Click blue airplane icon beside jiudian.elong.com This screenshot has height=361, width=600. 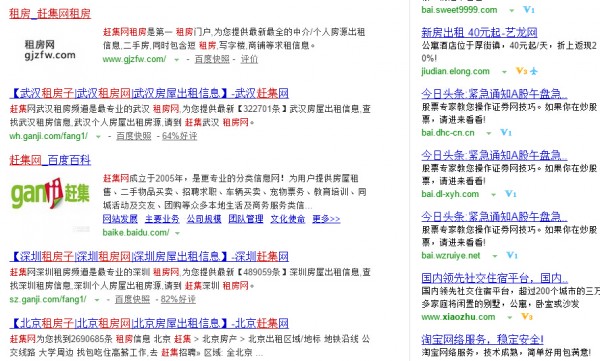[x=534, y=71]
